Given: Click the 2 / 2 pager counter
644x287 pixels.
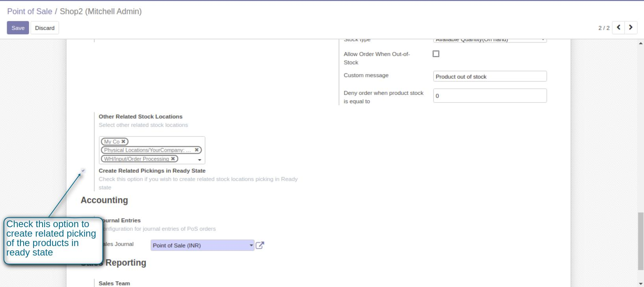Looking at the screenshot, I should coord(603,28).
